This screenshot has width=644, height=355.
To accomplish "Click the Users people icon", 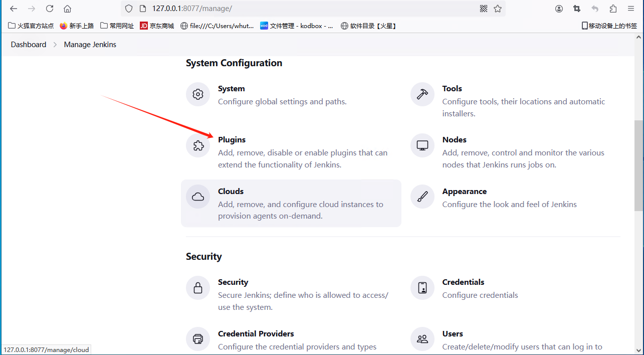I will coord(422,339).
